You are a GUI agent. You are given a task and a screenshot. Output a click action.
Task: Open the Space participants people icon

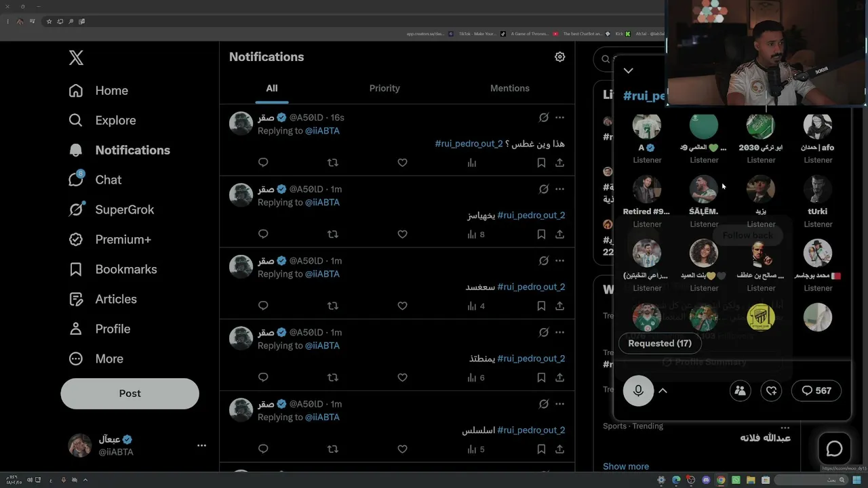pos(740,390)
